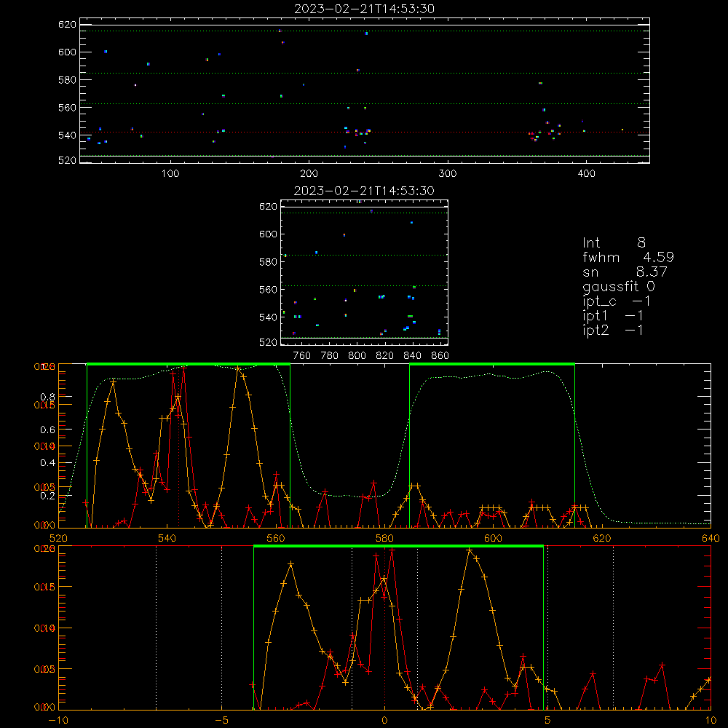This screenshot has height=728, width=728.
Task: Click the 5 x-axis label of the bottom plot
Action: [x=547, y=721]
